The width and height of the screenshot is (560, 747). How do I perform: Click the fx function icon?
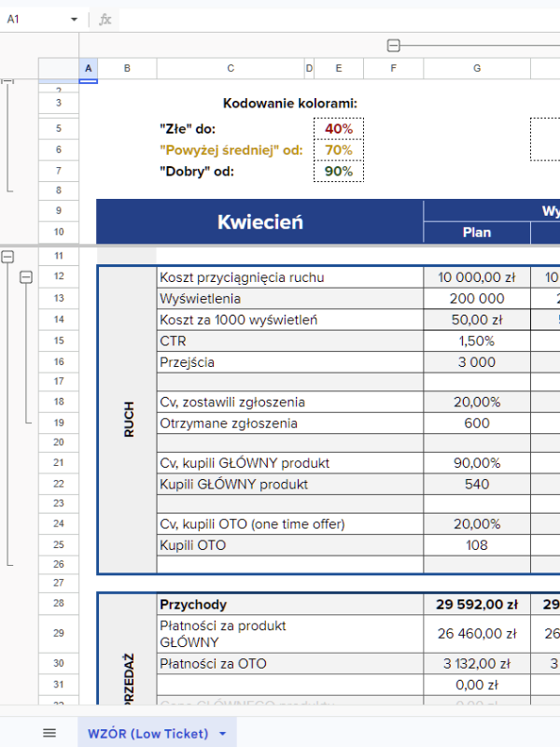(105, 20)
